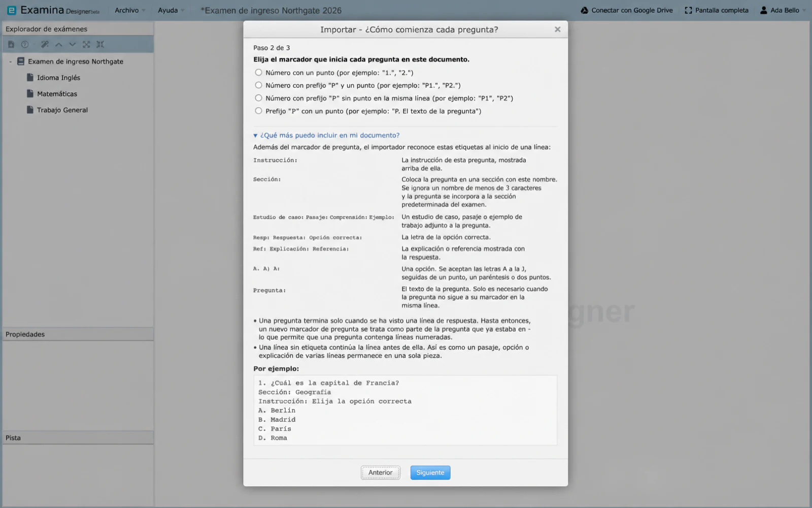This screenshot has width=812, height=508.
Task: Click the move down arrow in the explorer toolbar
Action: (73, 45)
